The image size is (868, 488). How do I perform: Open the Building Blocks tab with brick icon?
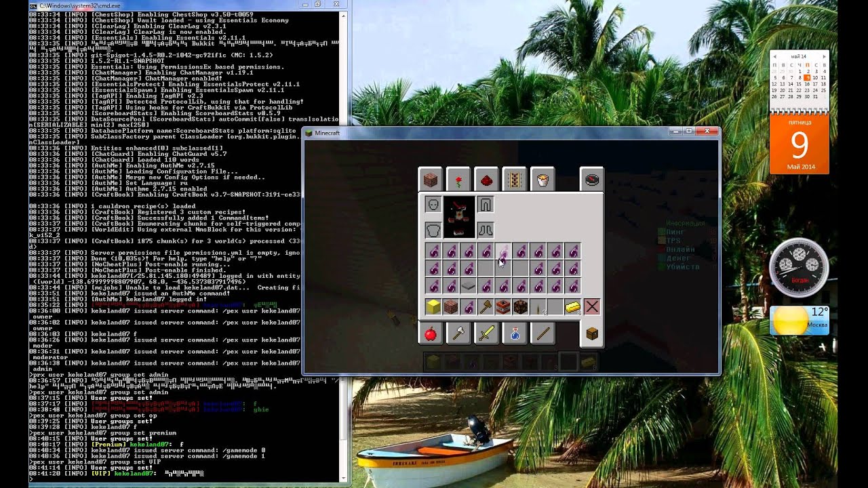(430, 180)
